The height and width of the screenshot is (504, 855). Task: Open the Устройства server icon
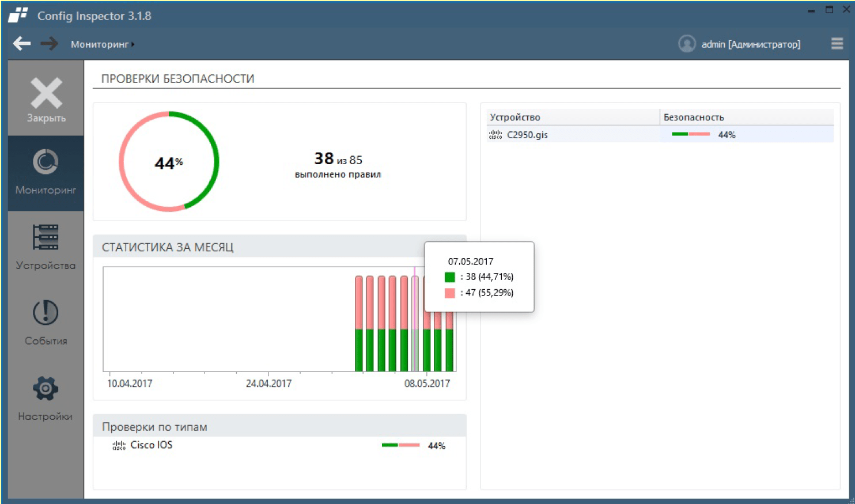[46, 237]
